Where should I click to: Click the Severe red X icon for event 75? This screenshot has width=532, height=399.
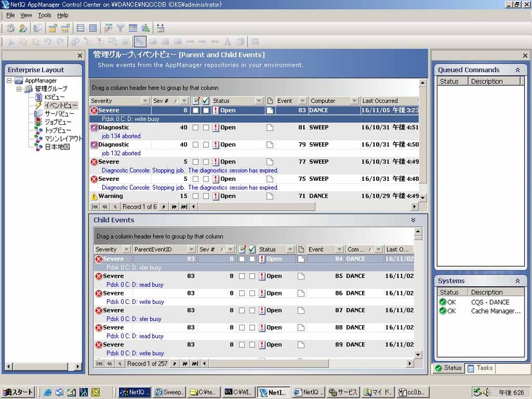(x=94, y=179)
